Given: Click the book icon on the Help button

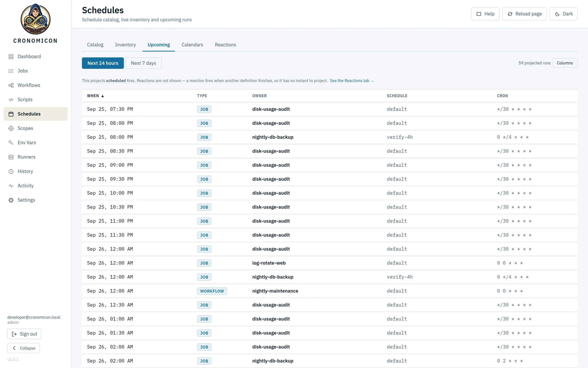Looking at the screenshot, I should (x=479, y=14).
